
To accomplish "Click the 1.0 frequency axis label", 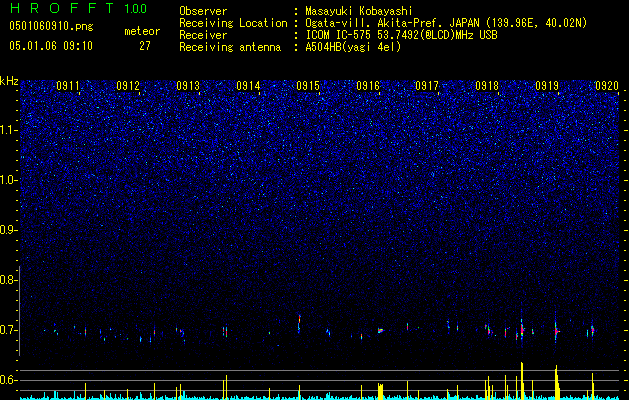I will (x=9, y=180).
